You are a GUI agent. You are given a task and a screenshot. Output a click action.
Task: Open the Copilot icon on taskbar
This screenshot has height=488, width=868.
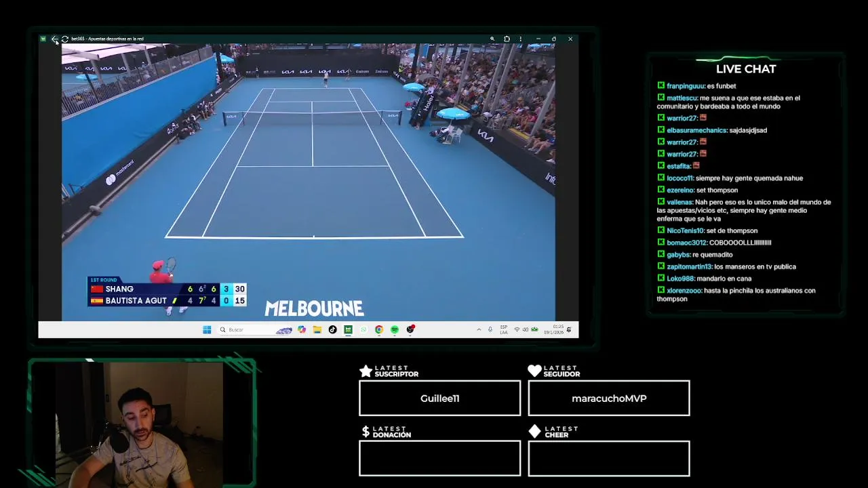302,330
